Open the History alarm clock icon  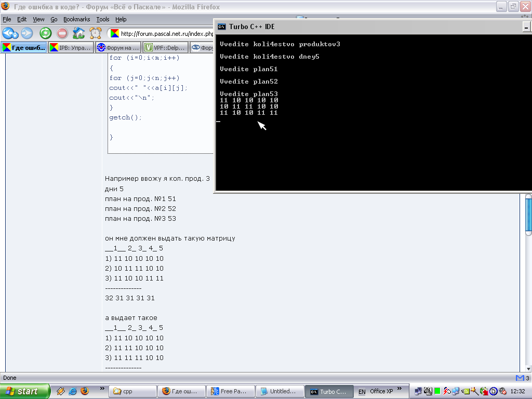point(95,33)
